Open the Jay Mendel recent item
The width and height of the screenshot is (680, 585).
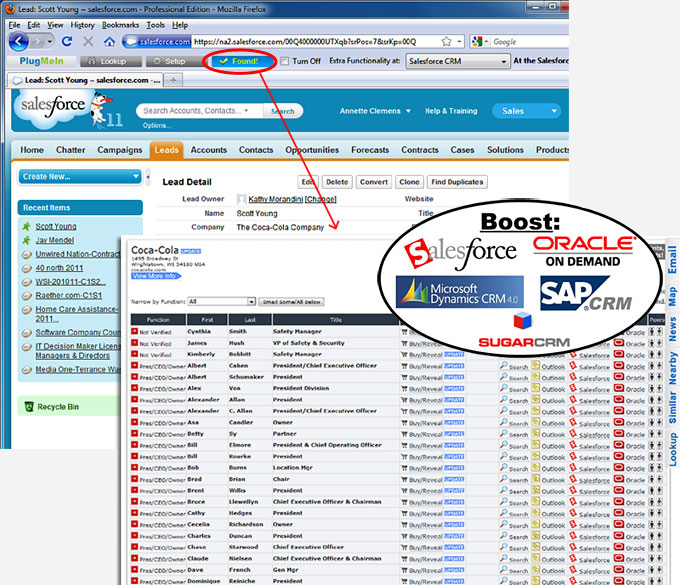click(55, 240)
